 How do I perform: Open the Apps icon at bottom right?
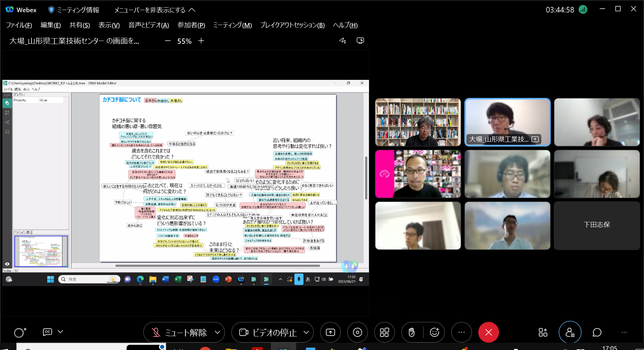pos(543,332)
